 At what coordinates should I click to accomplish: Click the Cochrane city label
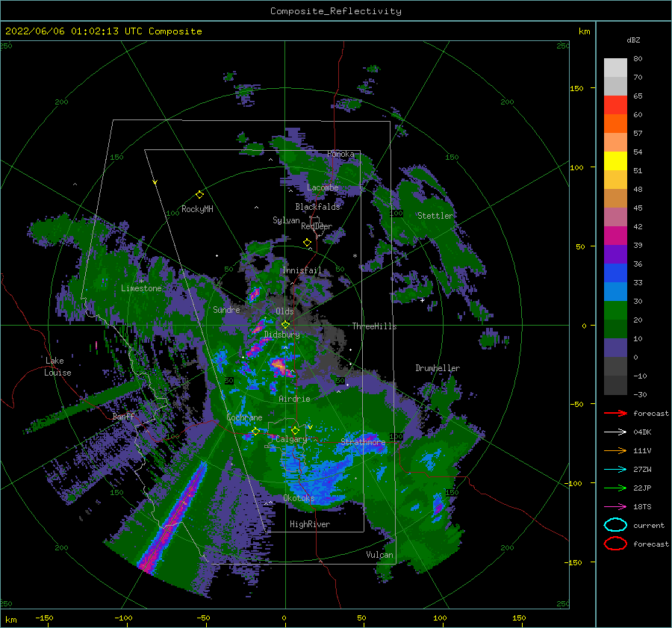[x=244, y=417]
